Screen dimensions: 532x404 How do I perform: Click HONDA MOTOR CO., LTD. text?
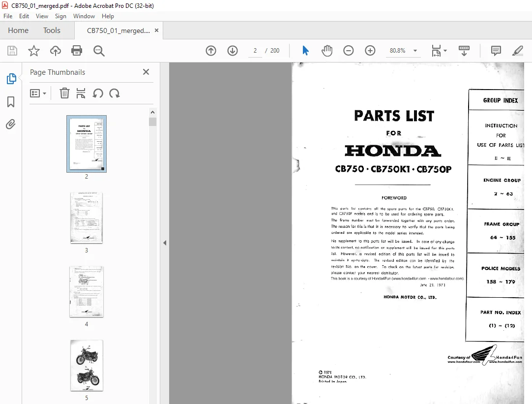[x=410, y=297]
